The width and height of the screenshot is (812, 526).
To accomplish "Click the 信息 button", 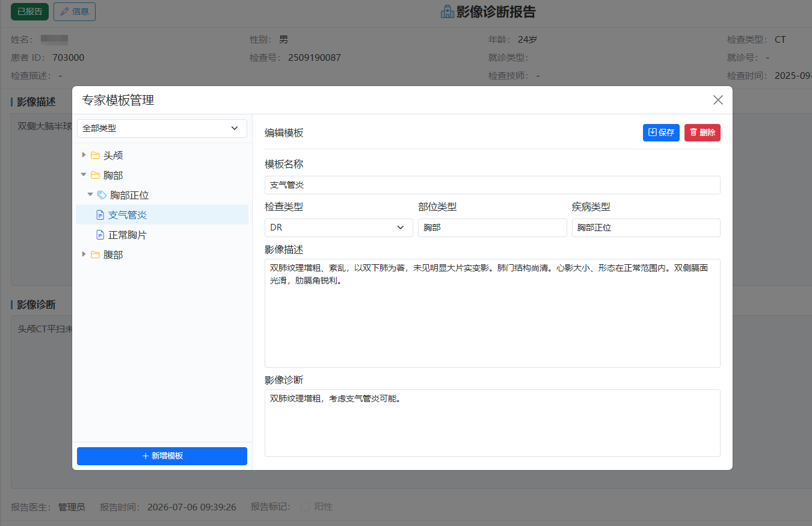I will tap(75, 11).
